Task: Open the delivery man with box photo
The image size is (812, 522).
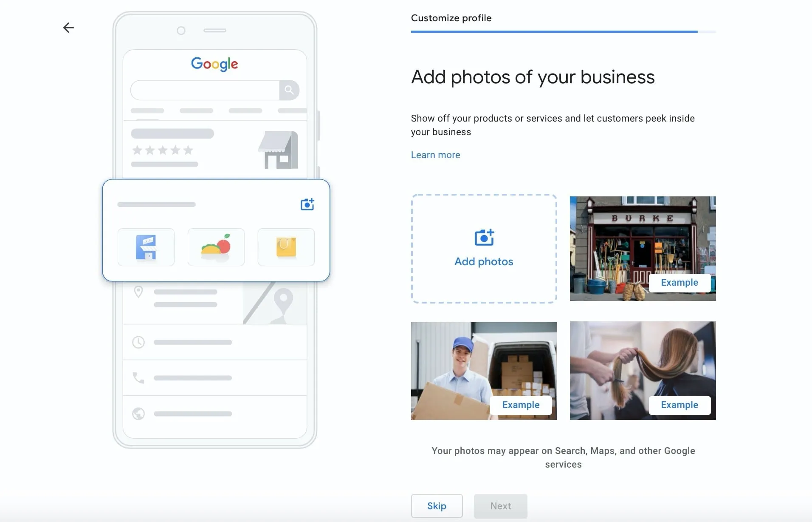Action: 484,371
